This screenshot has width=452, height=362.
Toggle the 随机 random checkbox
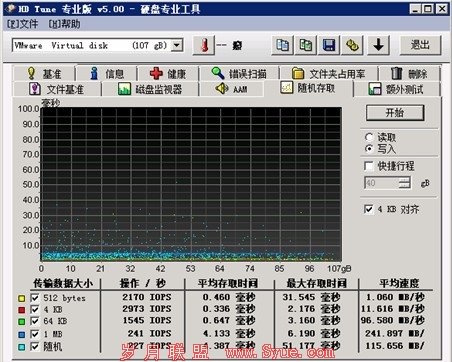click(x=35, y=346)
